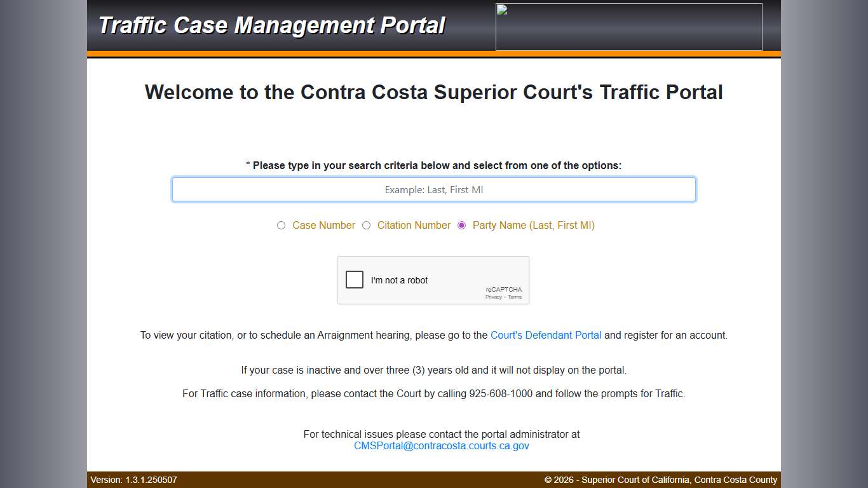Viewport: 868px width, 488px height.
Task: Click the Traffic Case Management Portal header
Action: coord(272,25)
